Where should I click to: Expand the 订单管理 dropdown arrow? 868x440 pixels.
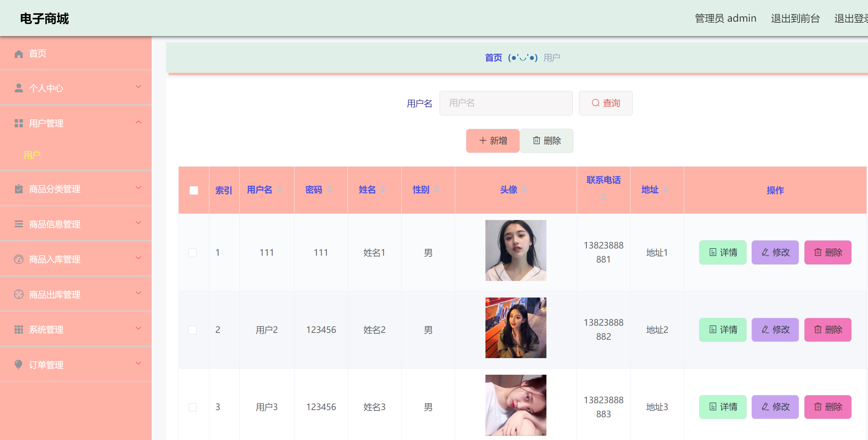click(x=138, y=363)
